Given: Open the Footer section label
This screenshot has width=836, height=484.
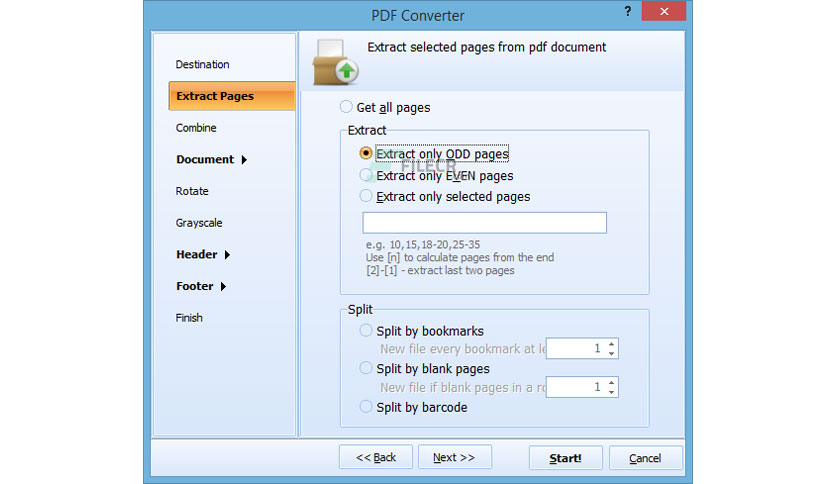Looking at the screenshot, I should pos(195,286).
